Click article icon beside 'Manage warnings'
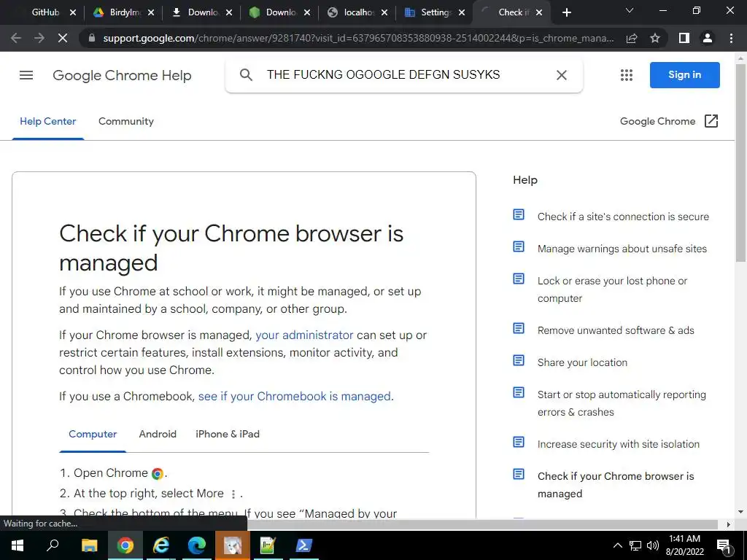Screen dimensions: 747x560 coord(519,246)
